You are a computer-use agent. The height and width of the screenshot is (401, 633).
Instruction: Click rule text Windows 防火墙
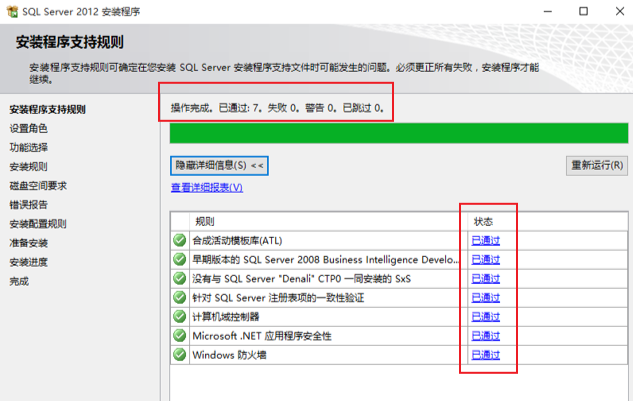[229, 355]
